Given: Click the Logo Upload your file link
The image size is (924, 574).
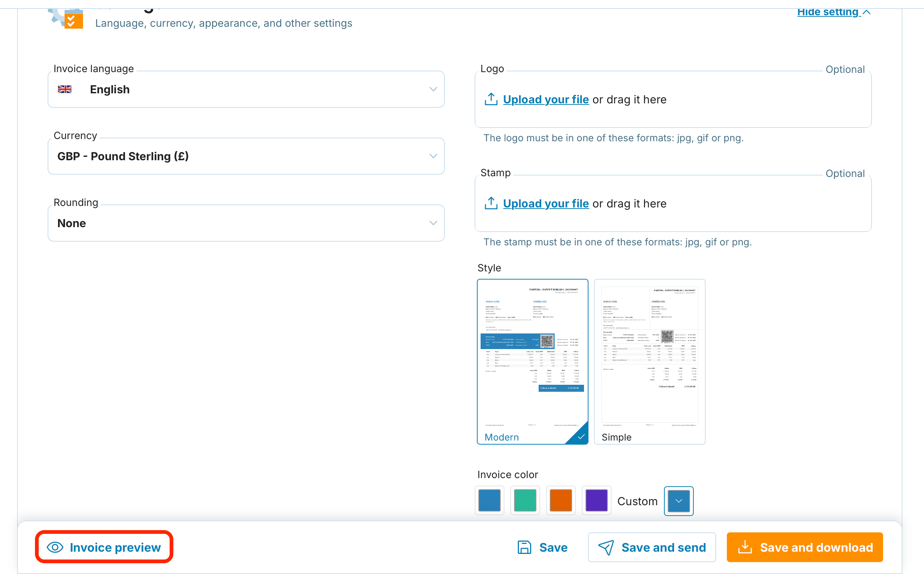Looking at the screenshot, I should coord(546,100).
